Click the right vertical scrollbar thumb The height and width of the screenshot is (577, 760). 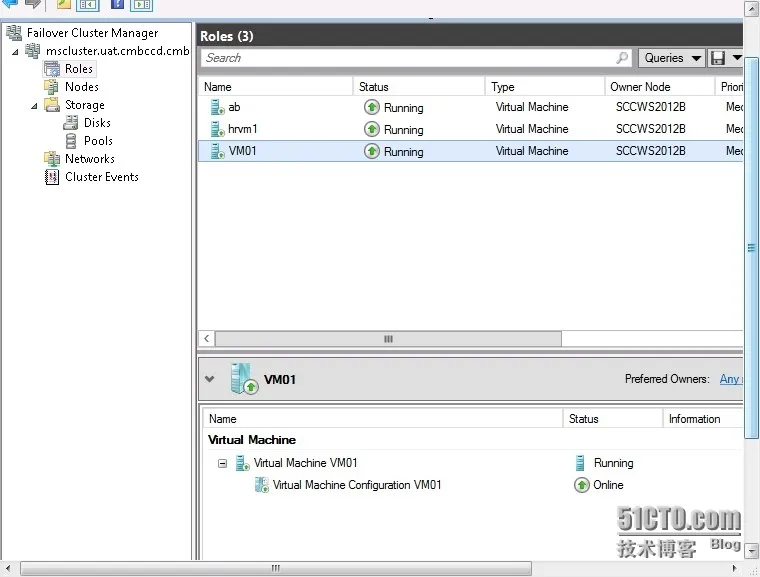click(x=751, y=248)
